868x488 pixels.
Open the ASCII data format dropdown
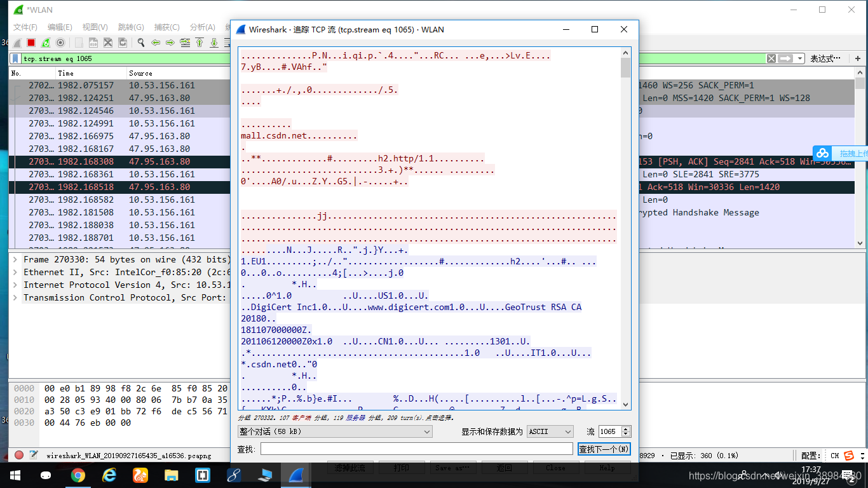coord(550,431)
